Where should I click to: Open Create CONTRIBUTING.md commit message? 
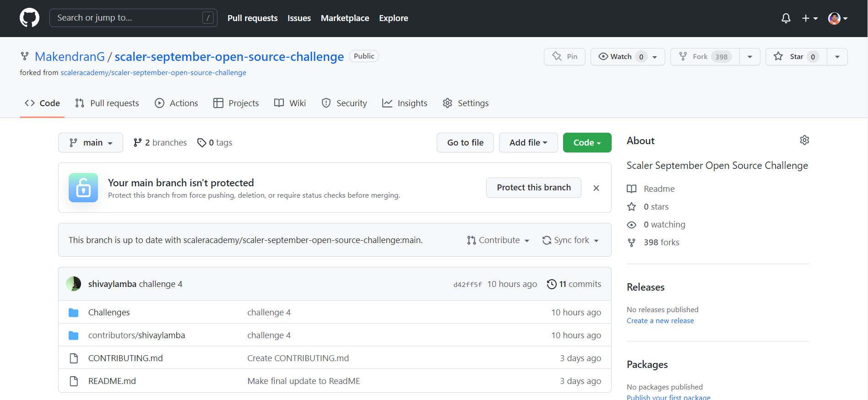[298, 358]
